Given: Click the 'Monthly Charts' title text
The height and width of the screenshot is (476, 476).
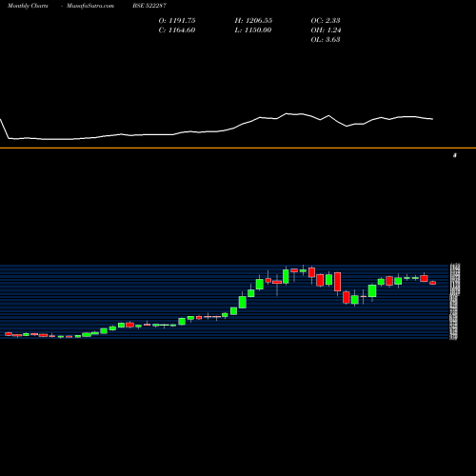Looking at the screenshot, I should click(28, 6).
